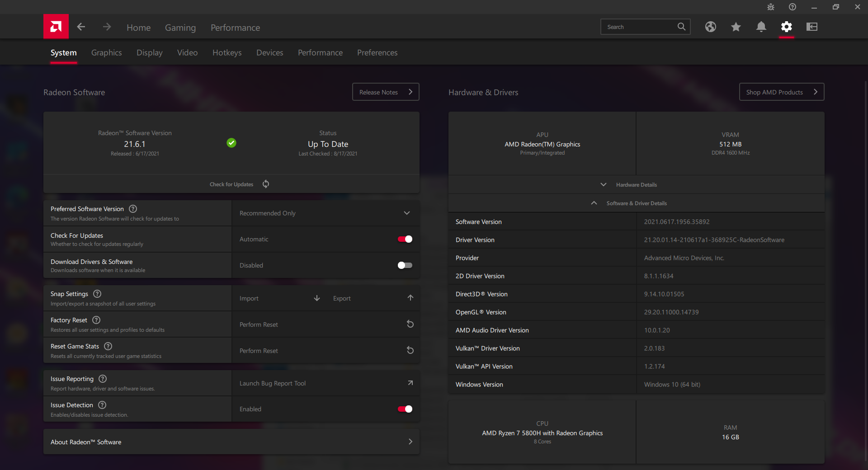Viewport: 868px width, 470px height.
Task: Open the web browser globe icon
Action: pos(710,27)
